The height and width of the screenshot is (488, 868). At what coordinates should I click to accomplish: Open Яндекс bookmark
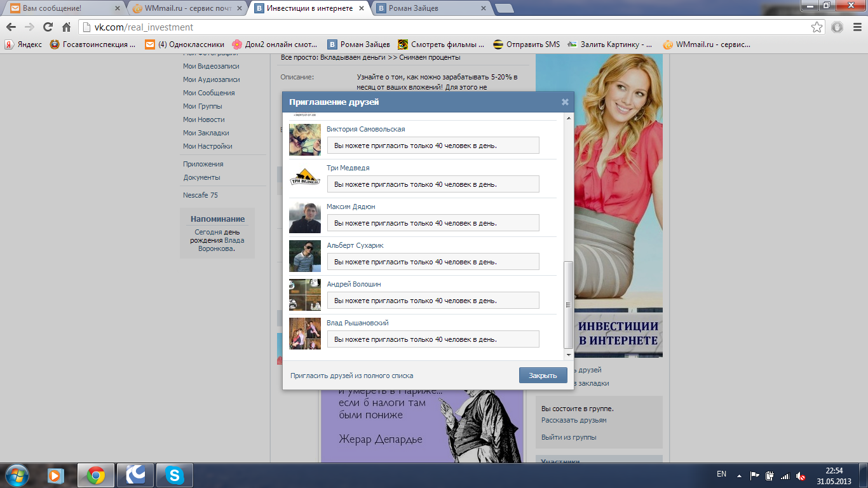[24, 44]
